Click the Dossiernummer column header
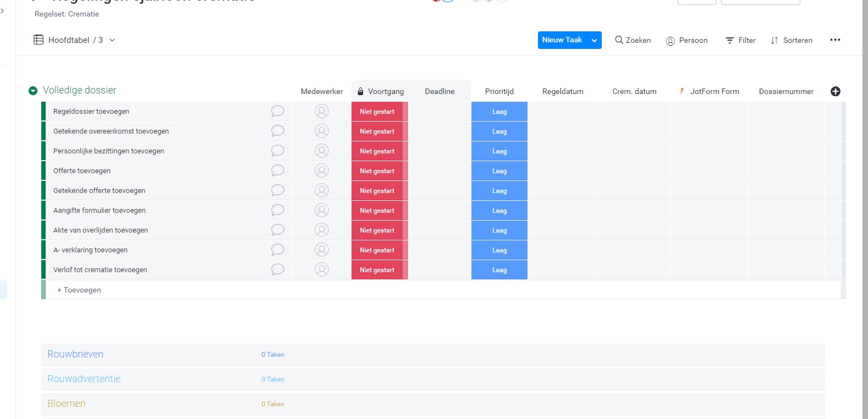This screenshot has width=868, height=419. pyautogui.click(x=786, y=91)
